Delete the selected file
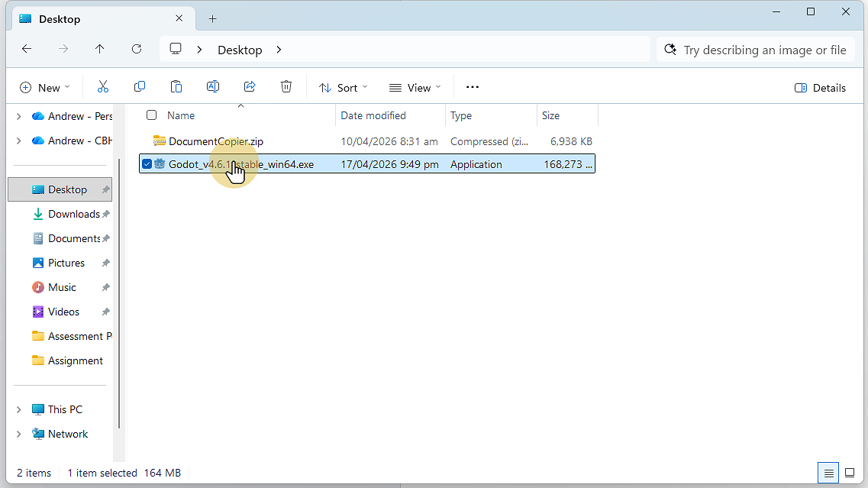Screen dimensions: 868x488 point(286,86)
